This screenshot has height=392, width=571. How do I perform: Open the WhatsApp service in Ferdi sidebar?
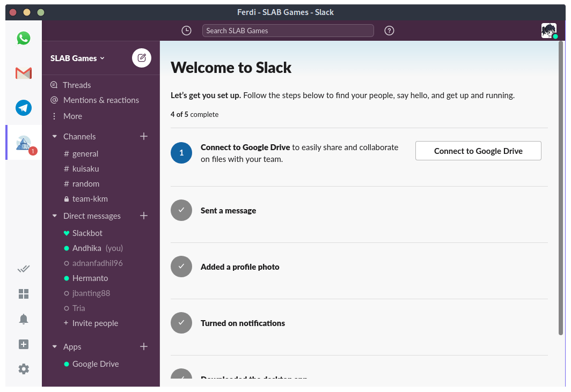(x=24, y=38)
